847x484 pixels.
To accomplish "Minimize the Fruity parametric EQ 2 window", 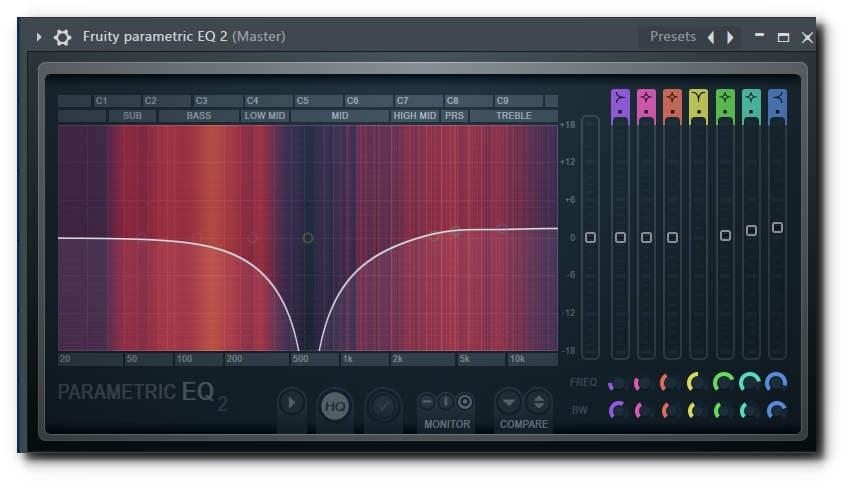I will coord(759,35).
